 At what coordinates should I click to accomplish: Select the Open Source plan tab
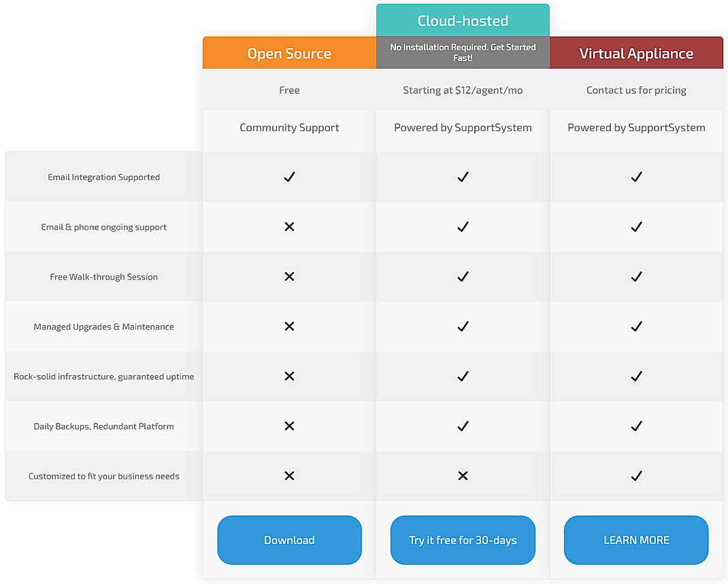[x=289, y=52]
